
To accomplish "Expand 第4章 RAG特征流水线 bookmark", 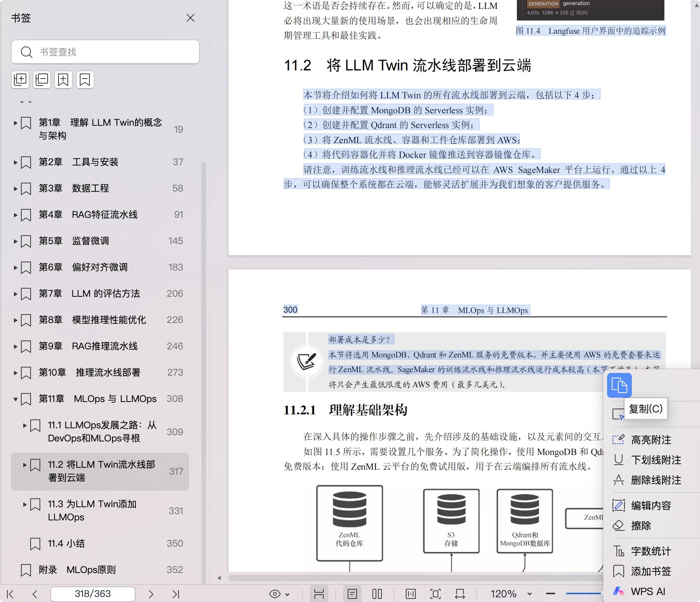I will [x=15, y=215].
